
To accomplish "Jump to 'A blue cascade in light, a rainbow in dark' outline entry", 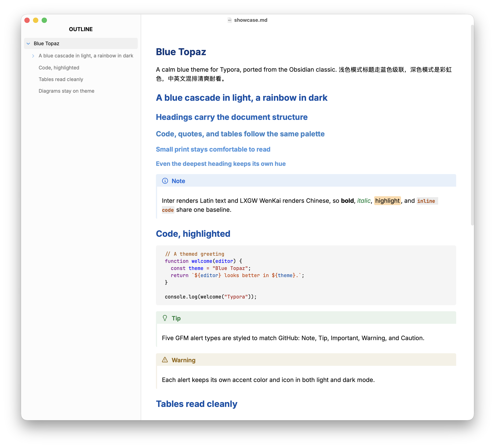I will (x=86, y=56).
